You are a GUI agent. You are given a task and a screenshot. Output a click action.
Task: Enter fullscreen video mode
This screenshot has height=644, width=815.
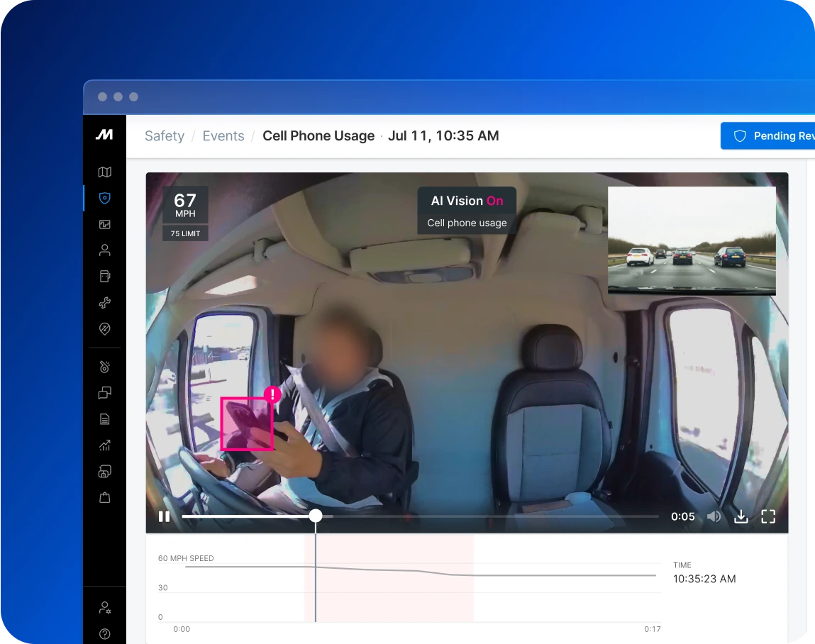click(768, 516)
